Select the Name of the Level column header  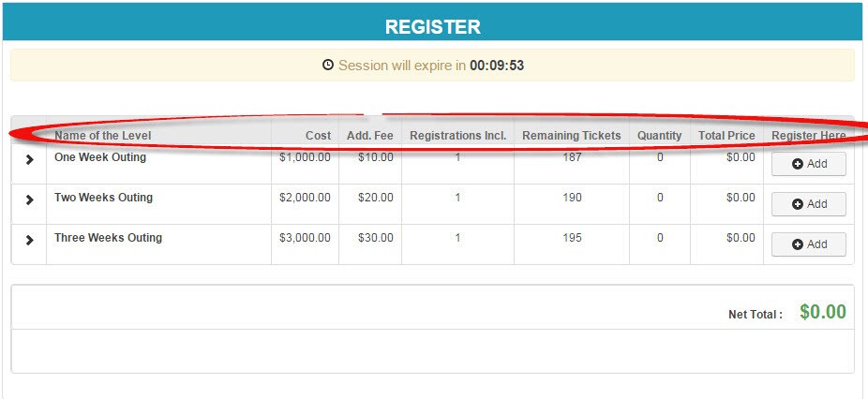102,135
